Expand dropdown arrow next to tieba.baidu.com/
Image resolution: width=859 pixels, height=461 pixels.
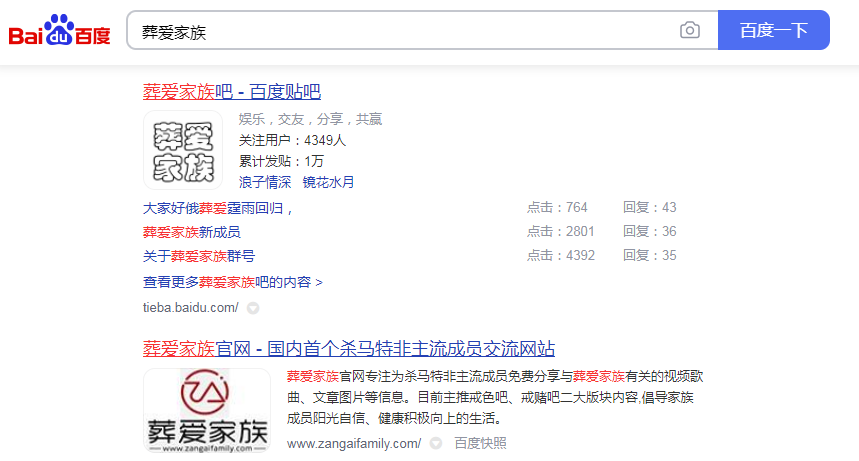(253, 308)
